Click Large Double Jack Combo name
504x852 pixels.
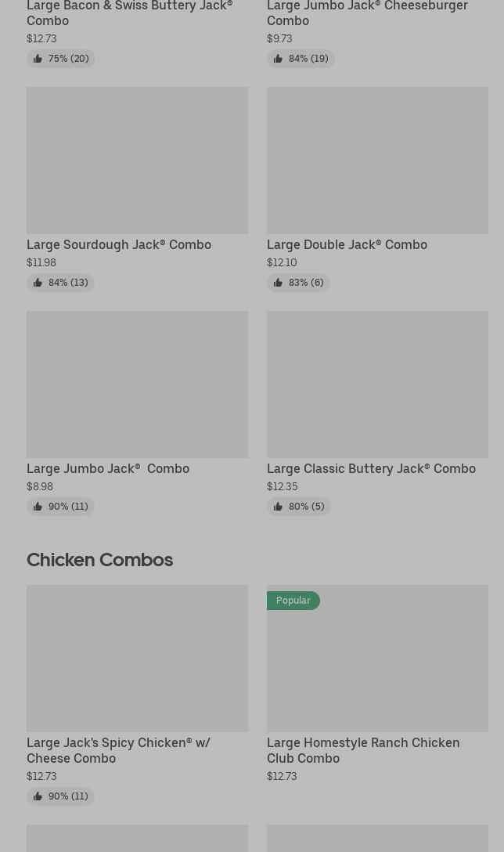[x=347, y=244]
